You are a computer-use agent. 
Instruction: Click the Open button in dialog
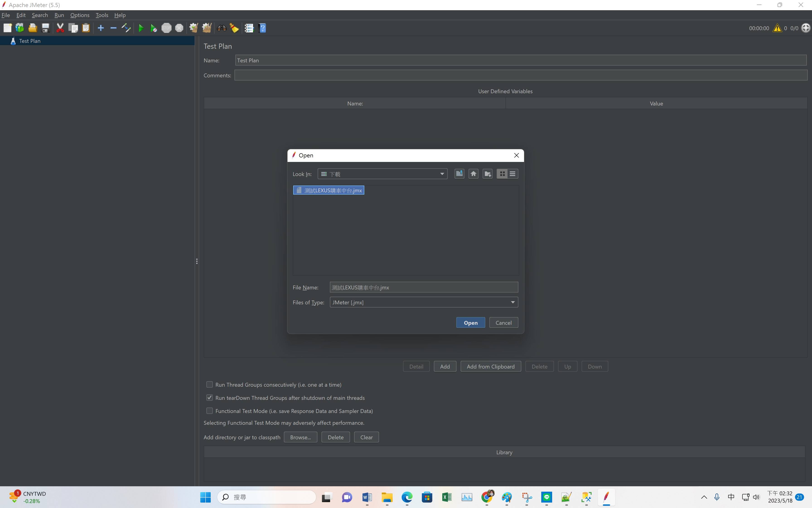[470, 322]
